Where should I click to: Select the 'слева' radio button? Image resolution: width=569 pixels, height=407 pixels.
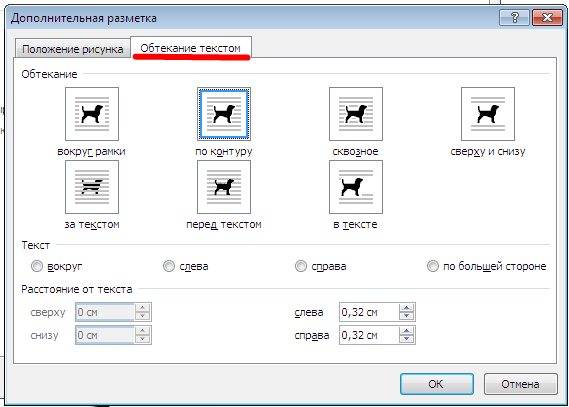tap(168, 266)
